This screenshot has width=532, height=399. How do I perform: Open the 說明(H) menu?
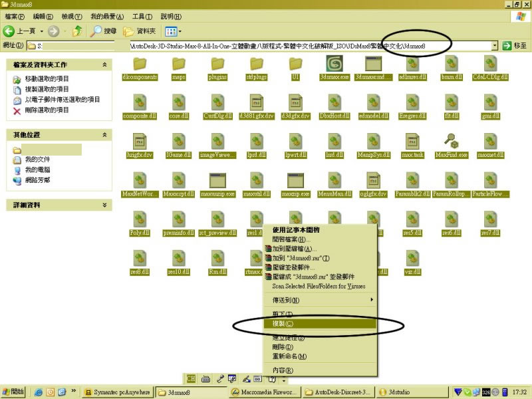[171, 16]
